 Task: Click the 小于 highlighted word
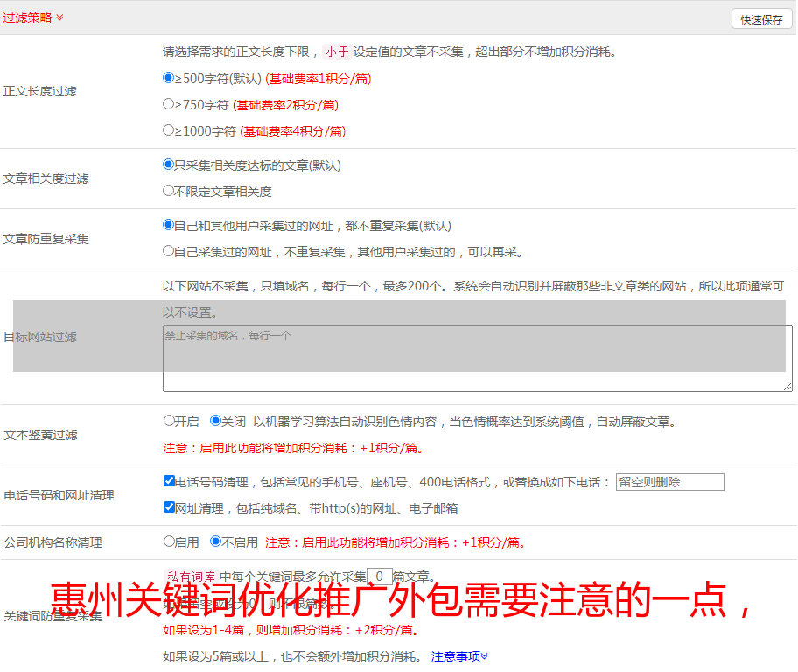click(x=338, y=52)
